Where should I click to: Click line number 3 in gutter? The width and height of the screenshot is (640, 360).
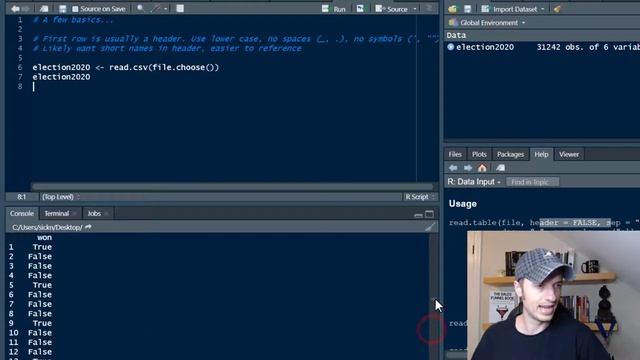[20, 39]
